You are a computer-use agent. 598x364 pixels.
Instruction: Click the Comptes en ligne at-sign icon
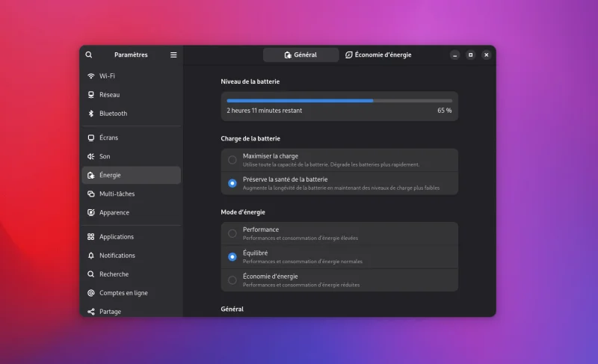click(x=90, y=293)
